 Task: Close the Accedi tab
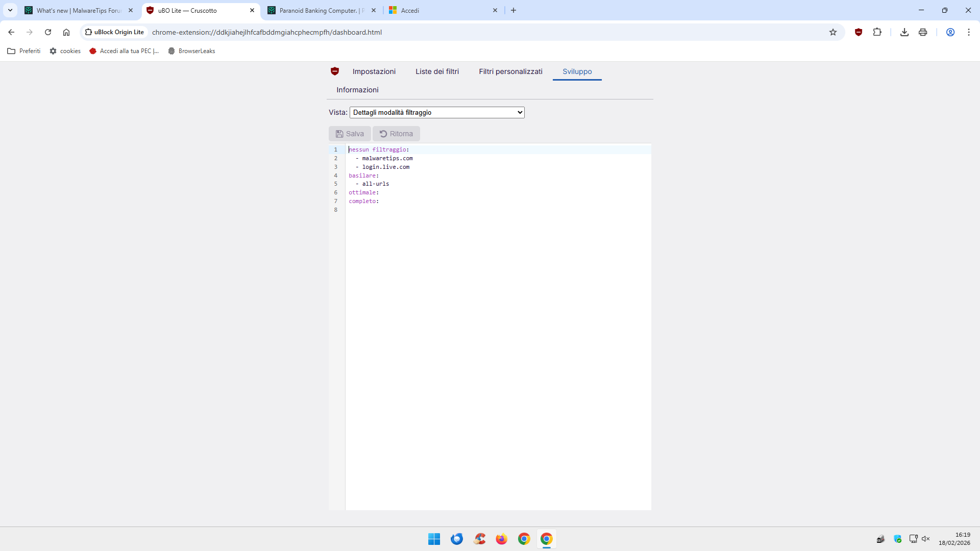tap(495, 10)
